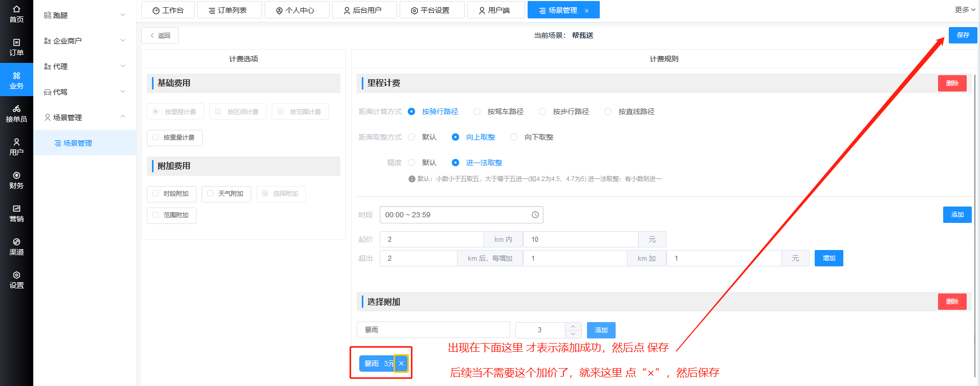Open the 个人中心 tab
980x386 pixels.
point(297,10)
